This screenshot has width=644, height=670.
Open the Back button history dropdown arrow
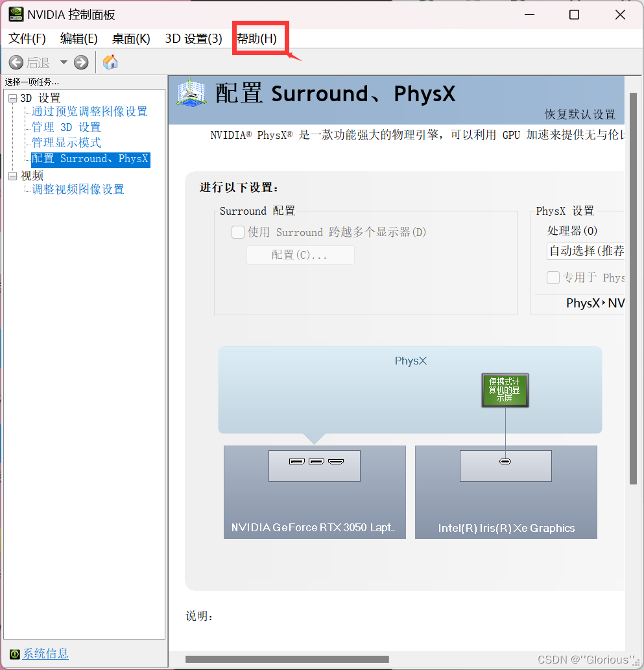[x=62, y=62]
